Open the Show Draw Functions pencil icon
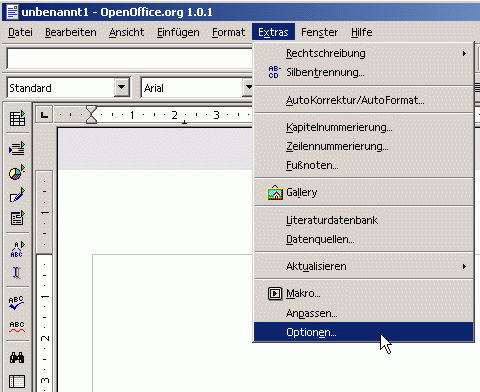The height and width of the screenshot is (392, 480). point(17,195)
